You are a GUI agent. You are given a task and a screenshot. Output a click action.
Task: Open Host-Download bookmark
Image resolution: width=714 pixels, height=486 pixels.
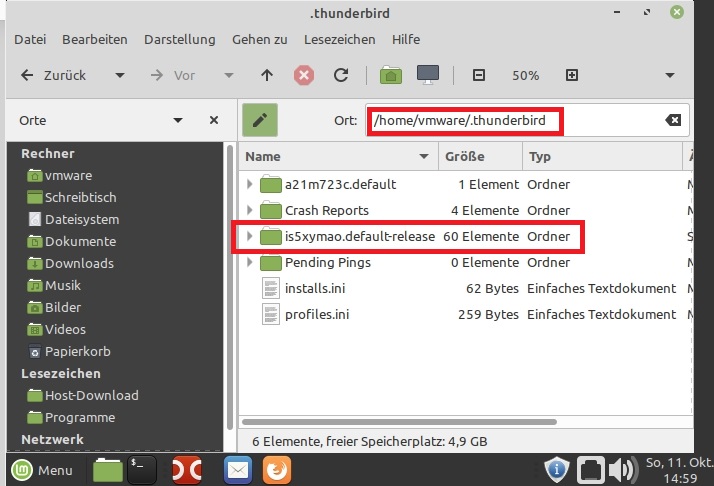click(x=92, y=395)
